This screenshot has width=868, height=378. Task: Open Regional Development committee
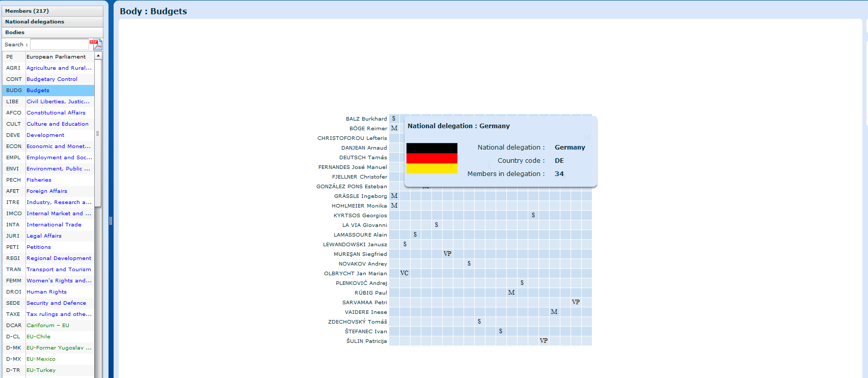click(x=48, y=258)
